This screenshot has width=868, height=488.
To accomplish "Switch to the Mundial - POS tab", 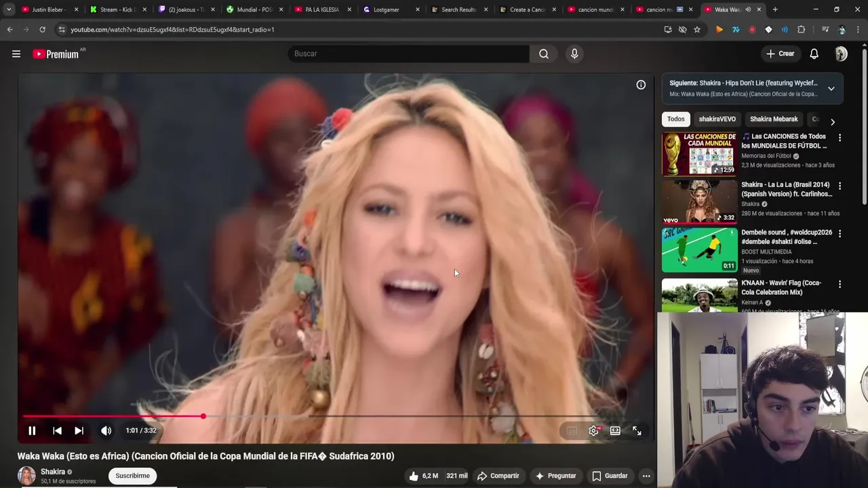I will [254, 9].
